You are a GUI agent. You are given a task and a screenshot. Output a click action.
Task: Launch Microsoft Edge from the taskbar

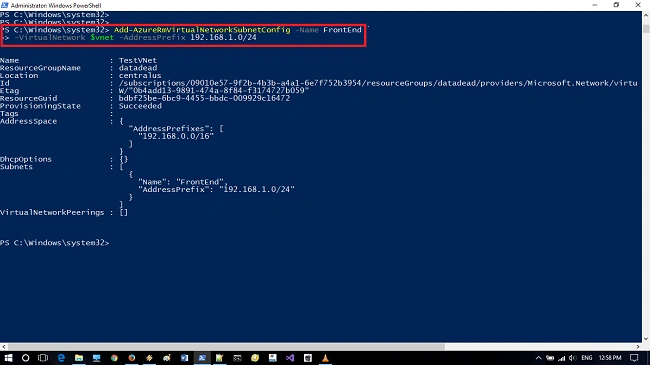(x=61, y=358)
